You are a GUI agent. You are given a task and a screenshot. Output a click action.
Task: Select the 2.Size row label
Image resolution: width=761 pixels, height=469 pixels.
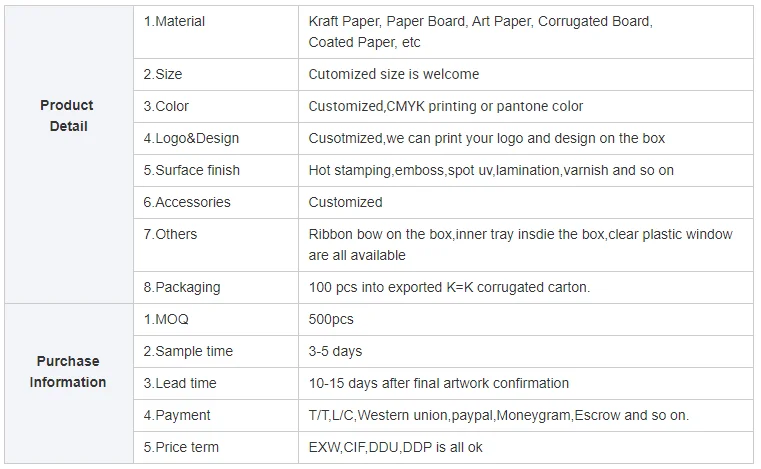coord(163,74)
